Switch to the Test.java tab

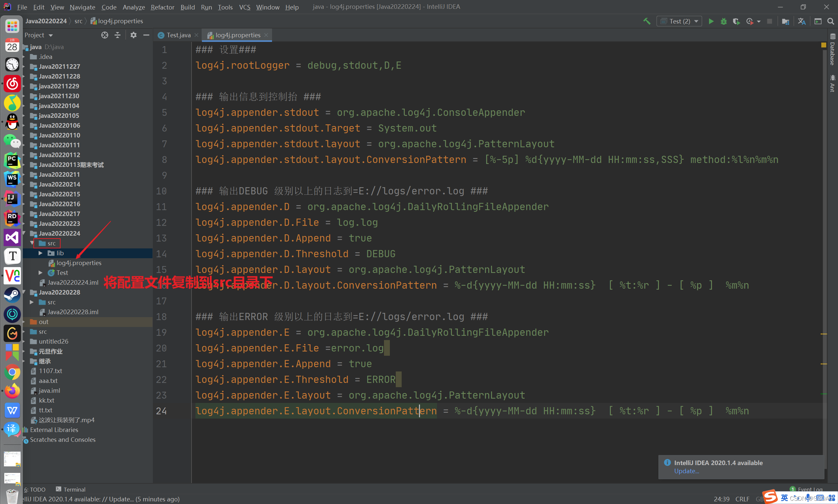tap(178, 35)
